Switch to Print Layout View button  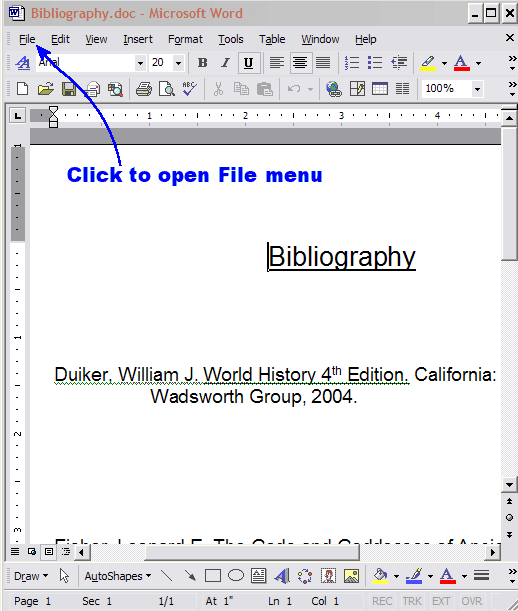[x=49, y=551]
